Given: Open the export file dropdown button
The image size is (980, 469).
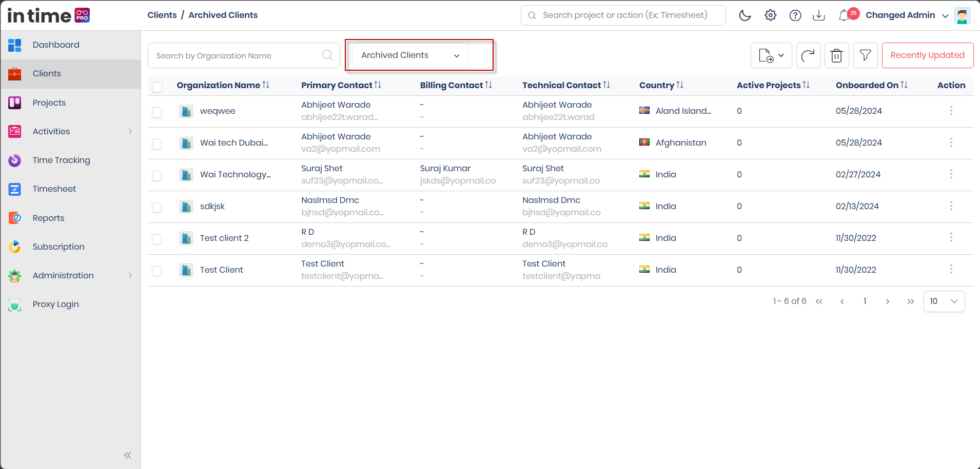Looking at the screenshot, I should point(771,55).
